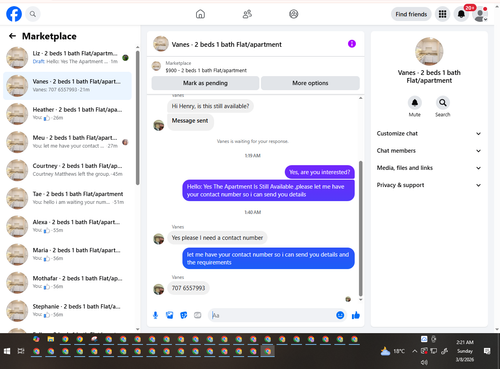Viewport: 500px width, 369px height.
Task: Open the apps grid menu icon
Action: click(x=442, y=14)
